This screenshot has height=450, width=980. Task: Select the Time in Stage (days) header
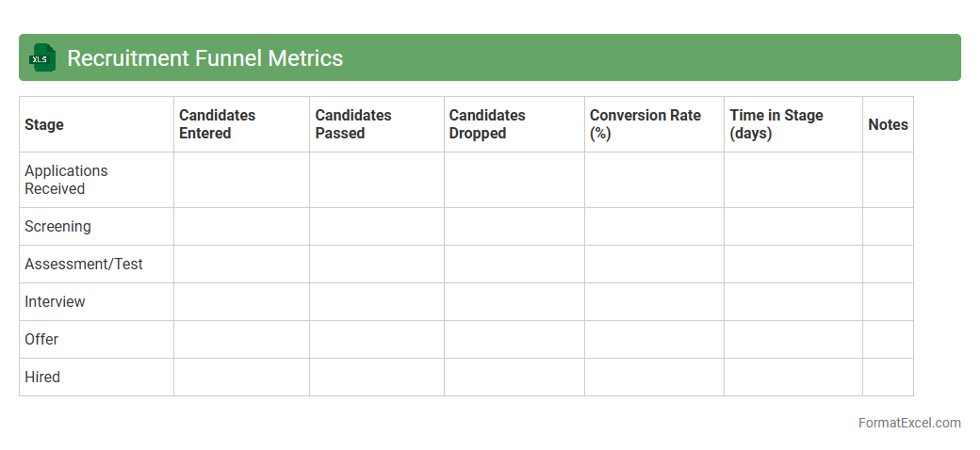coord(776,124)
